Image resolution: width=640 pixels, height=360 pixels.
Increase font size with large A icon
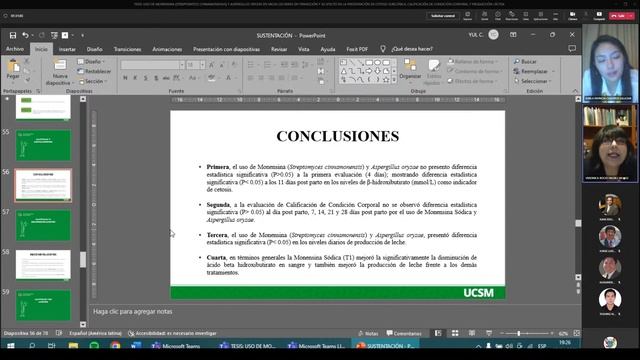212,65
